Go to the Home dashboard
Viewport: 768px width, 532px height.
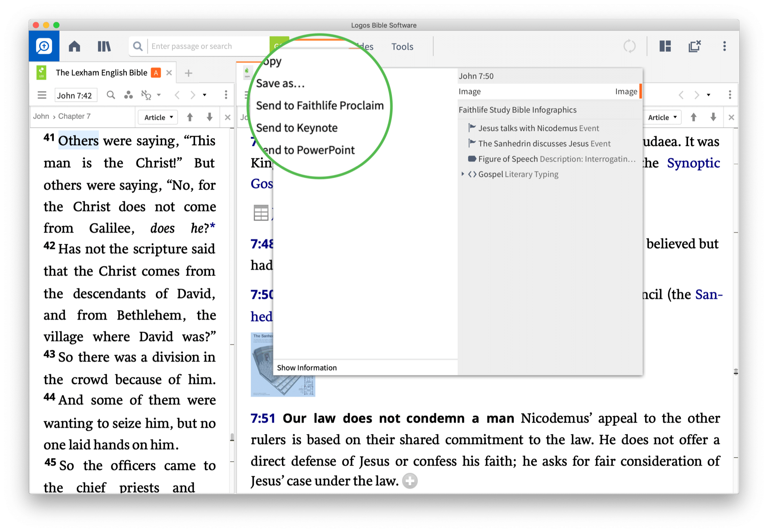[74, 46]
